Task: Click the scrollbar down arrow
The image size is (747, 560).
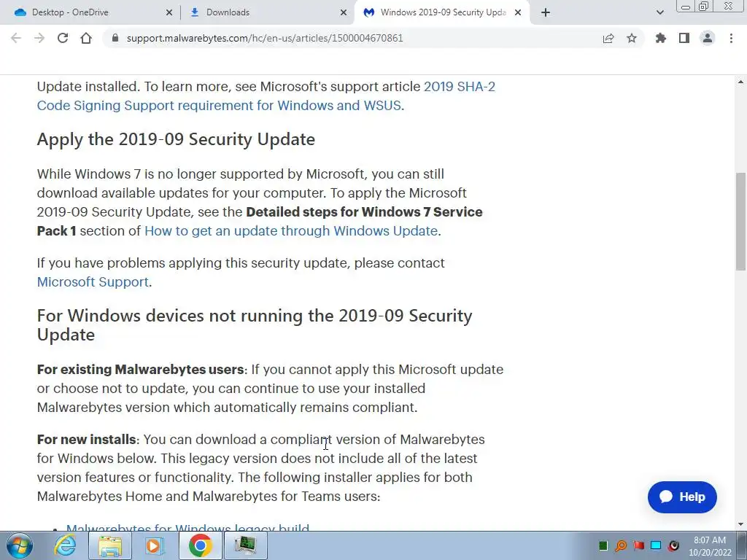Action: point(741,524)
